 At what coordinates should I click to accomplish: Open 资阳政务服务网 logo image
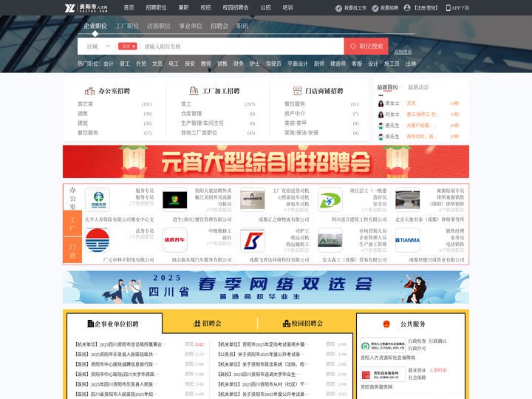tap(383, 375)
